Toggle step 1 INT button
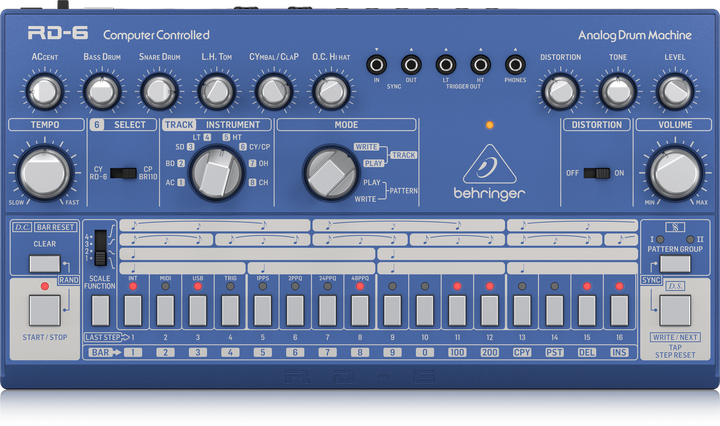720x426 pixels. 133,311
